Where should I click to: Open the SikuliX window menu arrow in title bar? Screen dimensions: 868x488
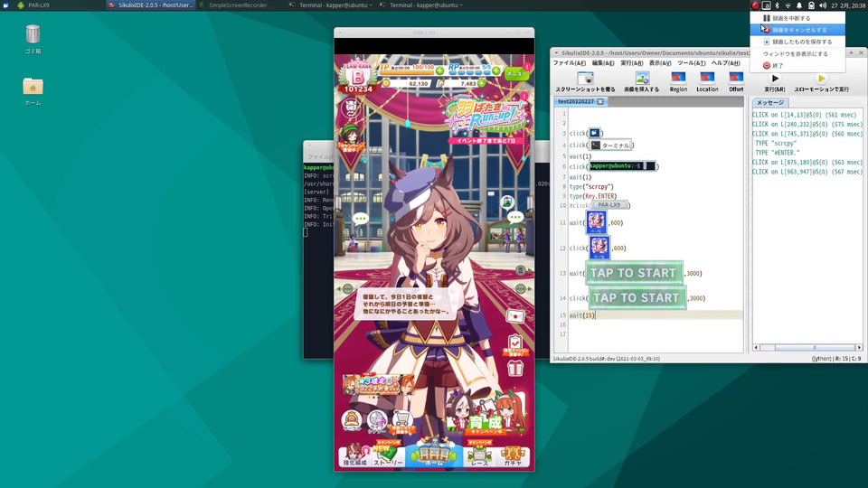(556, 53)
